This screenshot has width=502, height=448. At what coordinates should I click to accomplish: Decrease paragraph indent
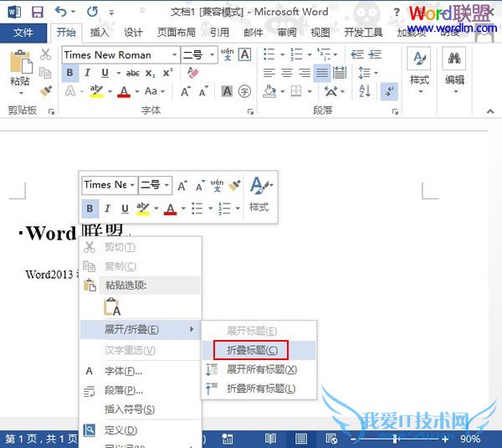[x=357, y=54]
